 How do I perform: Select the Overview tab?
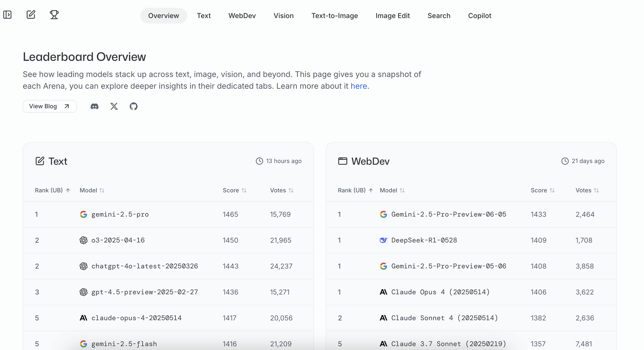coord(164,16)
